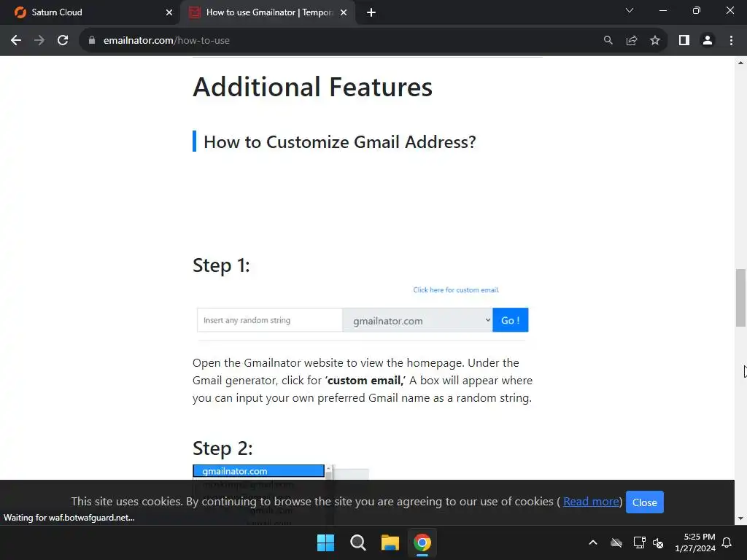Screen dimensions: 747x560
Task: Open the network display tray icon
Action: coord(639,542)
